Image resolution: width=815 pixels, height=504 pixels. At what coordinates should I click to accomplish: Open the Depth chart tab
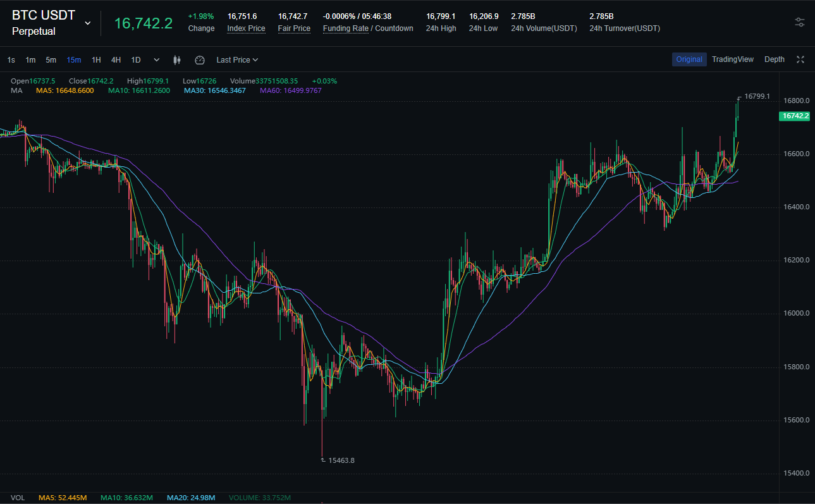[x=774, y=59]
